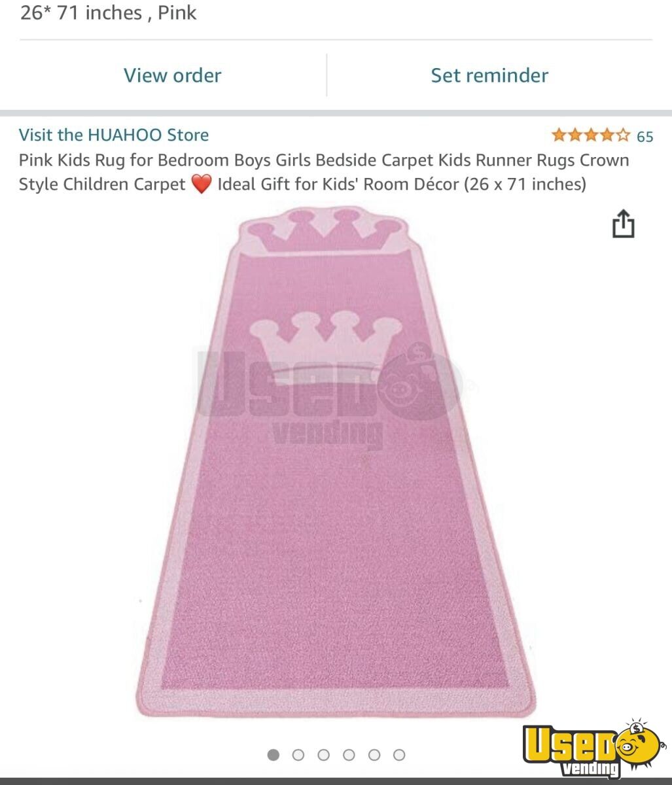Image resolution: width=672 pixels, height=785 pixels.
Task: Tap the Set reminder button
Action: [489, 75]
